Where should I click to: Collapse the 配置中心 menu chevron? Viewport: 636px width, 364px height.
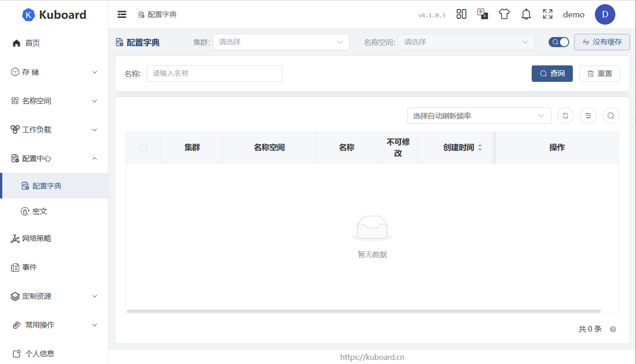[x=95, y=159]
